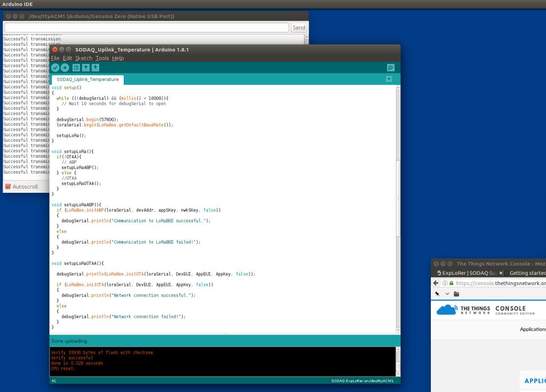Click the code editor vertical scrollbar
The height and width of the screenshot is (392, 546).
click(398, 197)
